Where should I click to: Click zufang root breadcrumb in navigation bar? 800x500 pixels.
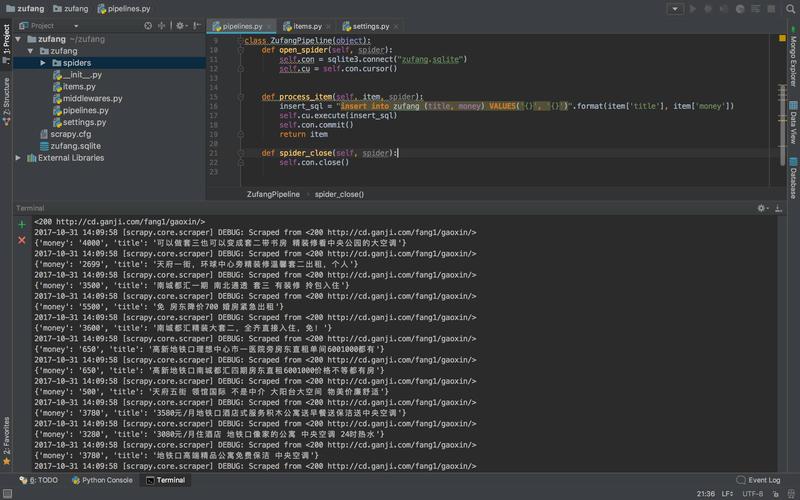point(25,9)
